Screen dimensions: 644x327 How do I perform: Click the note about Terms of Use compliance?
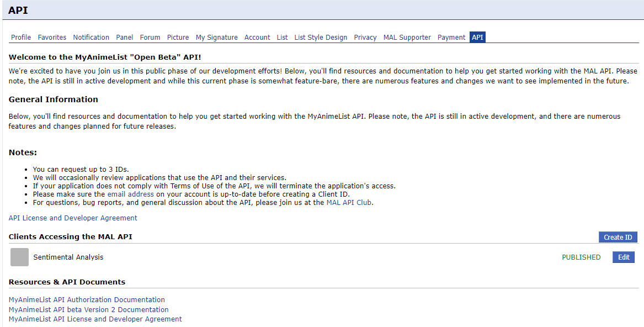(x=215, y=186)
